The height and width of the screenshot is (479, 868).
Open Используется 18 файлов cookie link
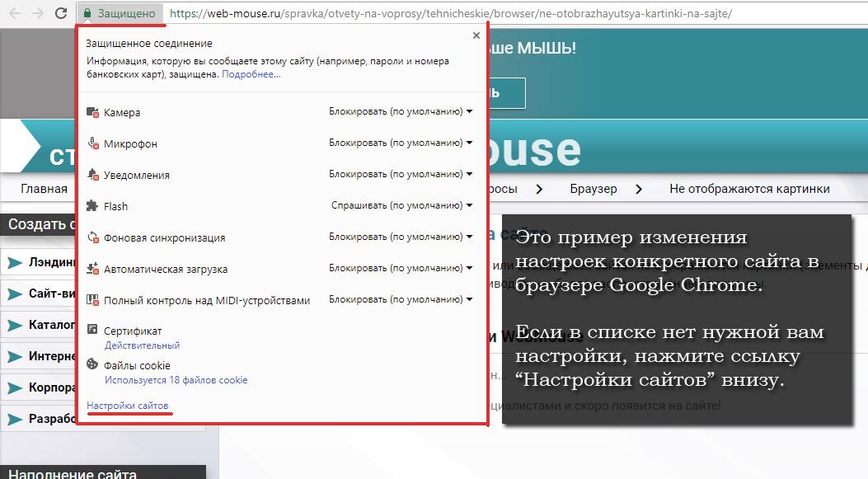(x=176, y=380)
